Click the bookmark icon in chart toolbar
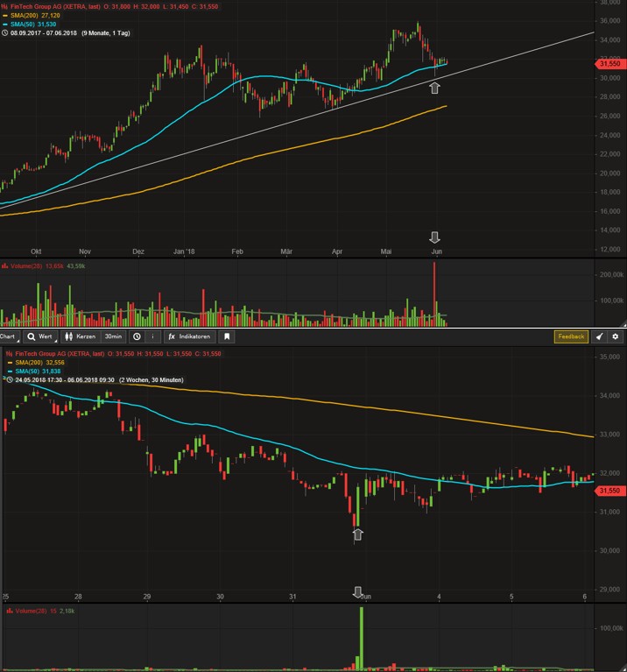This screenshot has height=672, width=627. [x=227, y=336]
